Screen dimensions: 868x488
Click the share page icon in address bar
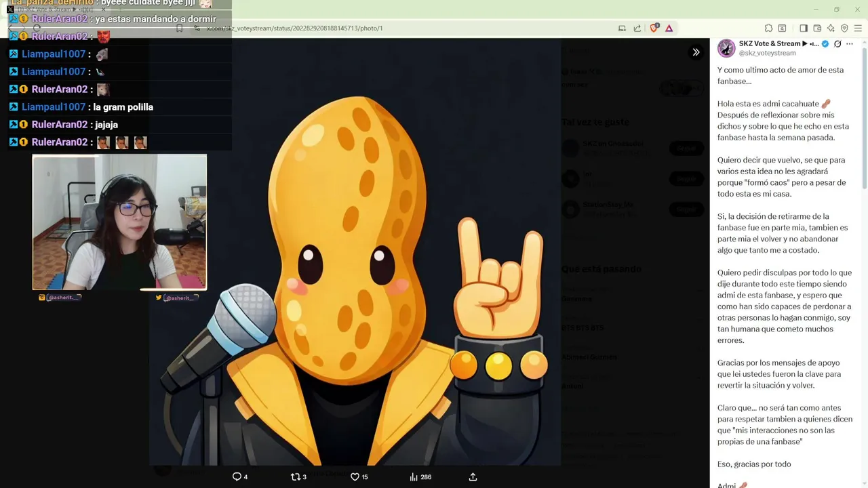point(637,28)
